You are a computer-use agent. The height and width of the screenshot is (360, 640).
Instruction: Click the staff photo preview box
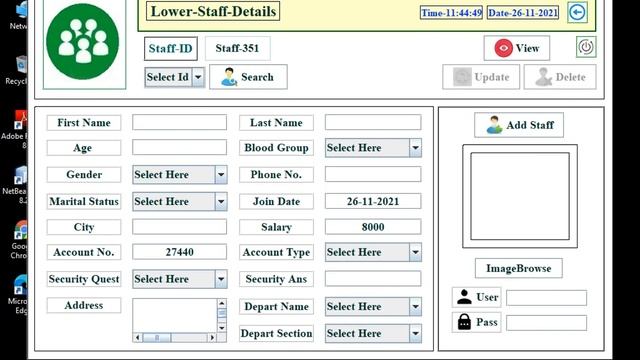pyautogui.click(x=520, y=196)
